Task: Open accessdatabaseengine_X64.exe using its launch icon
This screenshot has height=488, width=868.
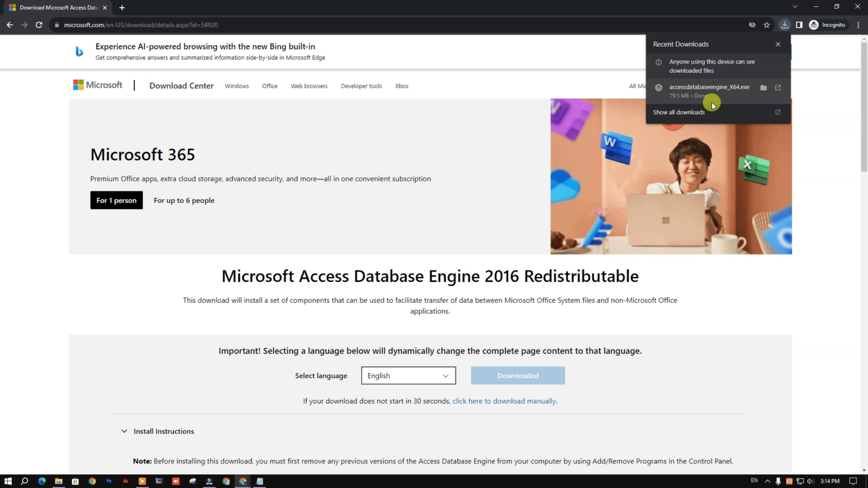Action: click(778, 88)
